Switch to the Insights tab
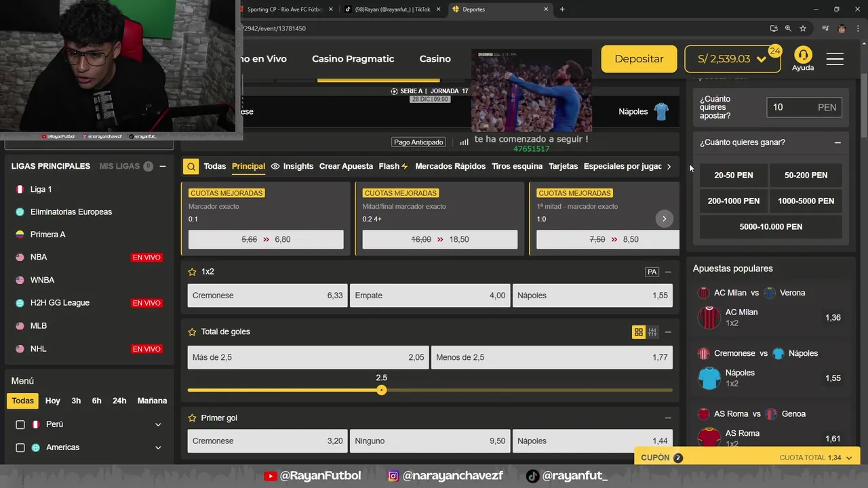868x488 pixels. tap(292, 166)
